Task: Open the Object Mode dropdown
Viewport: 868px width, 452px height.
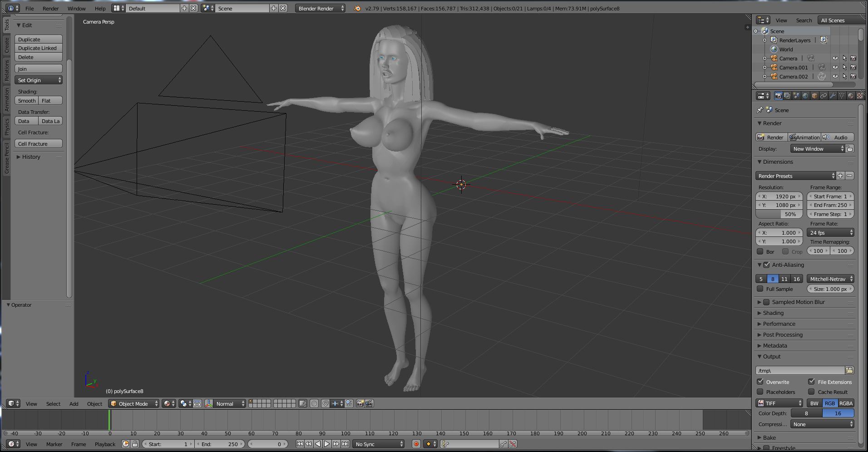Action: (133, 403)
